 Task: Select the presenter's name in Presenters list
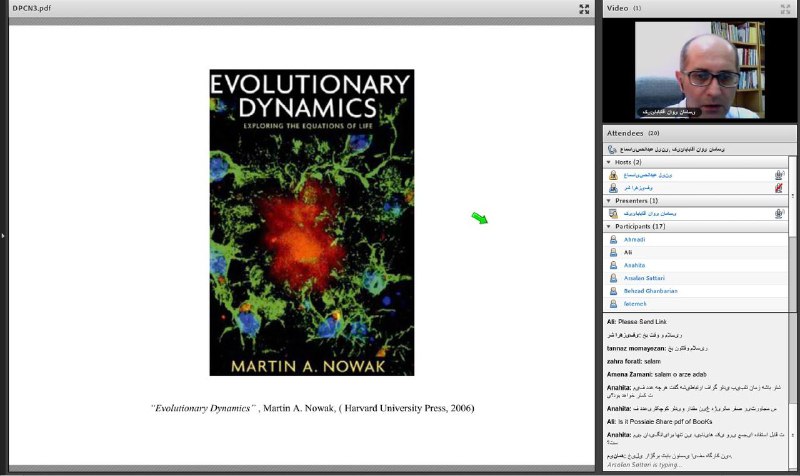coord(649,214)
